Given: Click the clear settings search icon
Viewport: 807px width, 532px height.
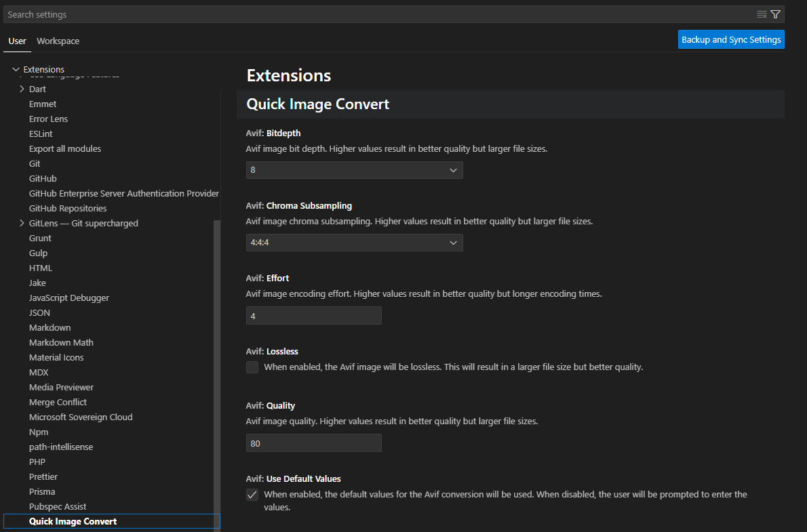Looking at the screenshot, I should click(x=762, y=14).
